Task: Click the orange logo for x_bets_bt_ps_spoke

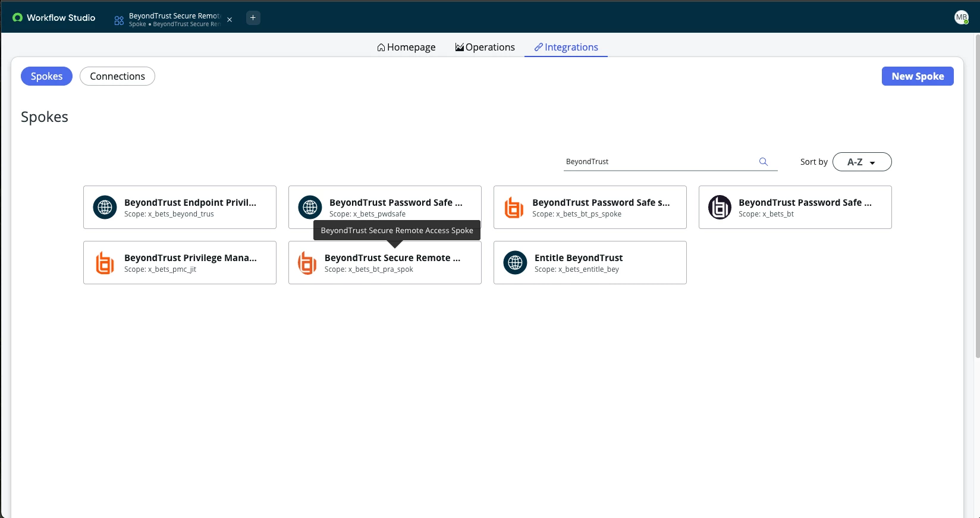Action: coord(514,208)
